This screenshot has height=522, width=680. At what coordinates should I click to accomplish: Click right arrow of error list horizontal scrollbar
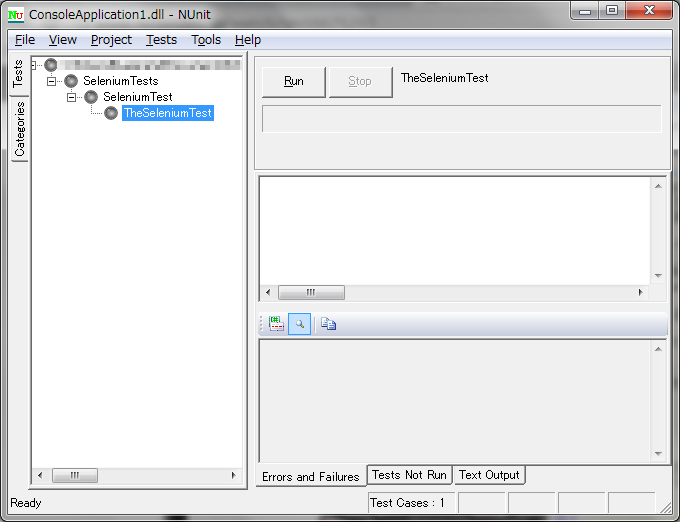tap(641, 292)
